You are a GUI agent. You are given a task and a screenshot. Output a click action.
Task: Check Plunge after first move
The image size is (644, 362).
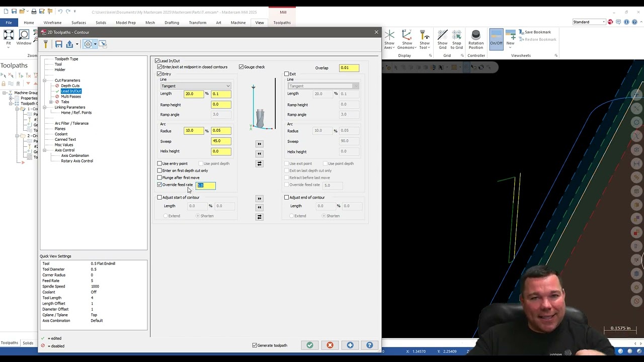point(159,177)
